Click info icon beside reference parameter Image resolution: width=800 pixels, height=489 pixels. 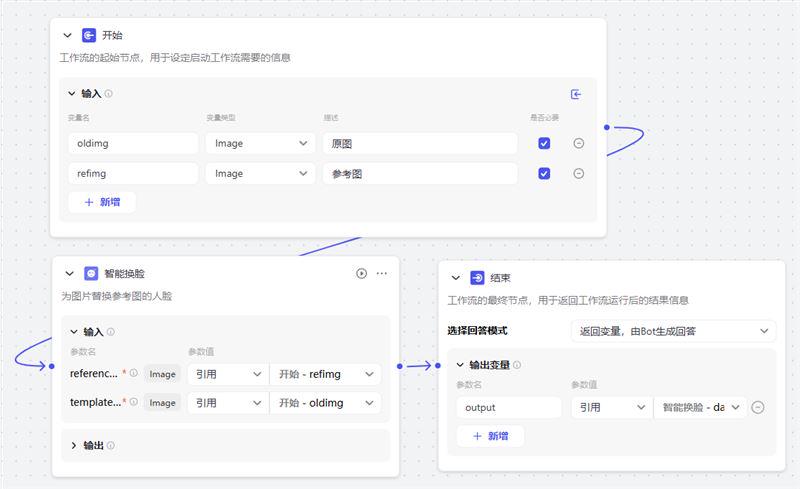[x=134, y=373]
